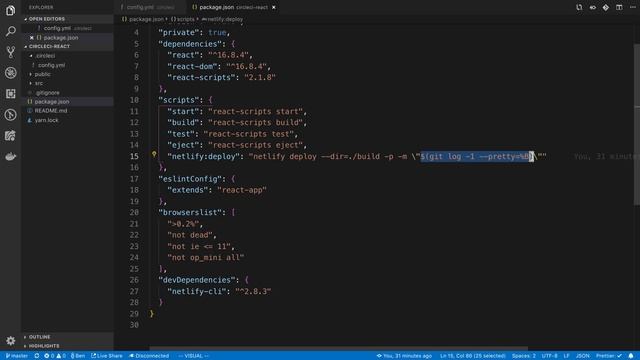The image size is (640, 360).
Task: Click the -- VISUAL -- Vim mode indicator
Action: tap(193, 356)
